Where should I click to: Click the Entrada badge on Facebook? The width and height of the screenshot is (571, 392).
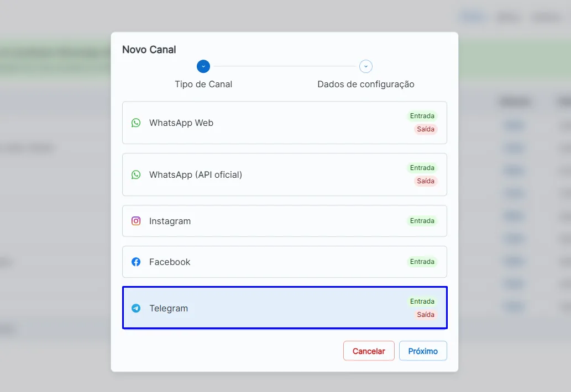click(x=422, y=262)
